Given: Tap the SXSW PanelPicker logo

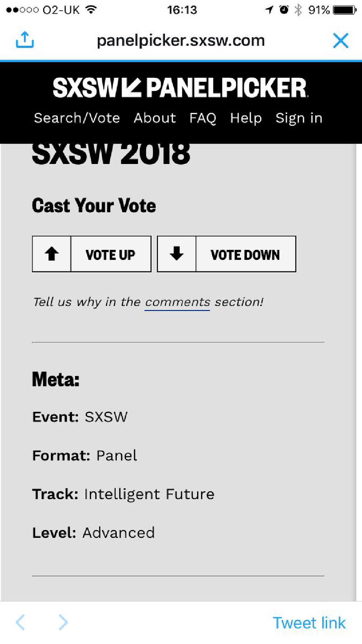Looking at the screenshot, I should tap(180, 88).
